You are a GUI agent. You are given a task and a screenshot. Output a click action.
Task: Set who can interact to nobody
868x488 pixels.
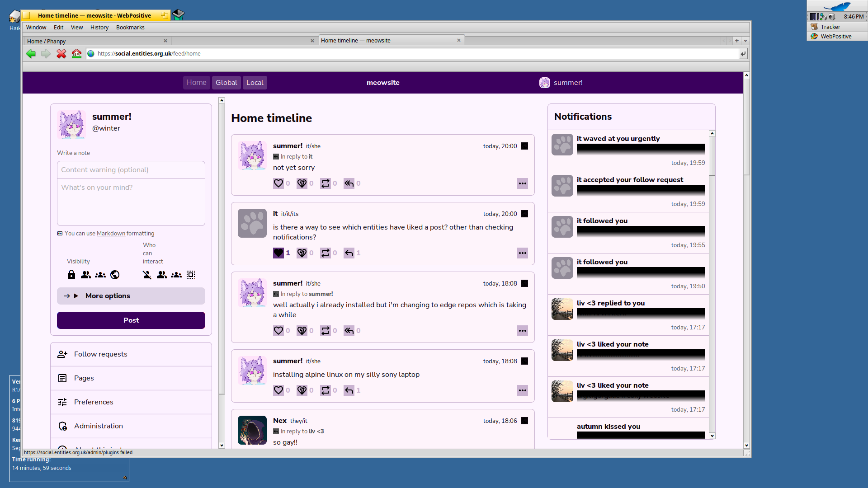147,275
